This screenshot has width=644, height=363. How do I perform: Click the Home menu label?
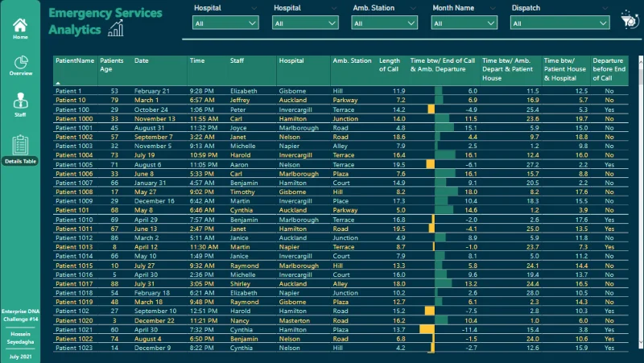tap(20, 37)
